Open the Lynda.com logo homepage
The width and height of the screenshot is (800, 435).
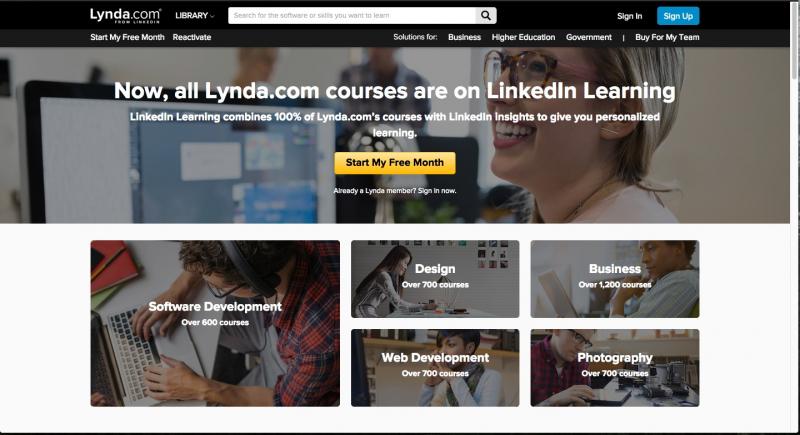click(x=125, y=15)
